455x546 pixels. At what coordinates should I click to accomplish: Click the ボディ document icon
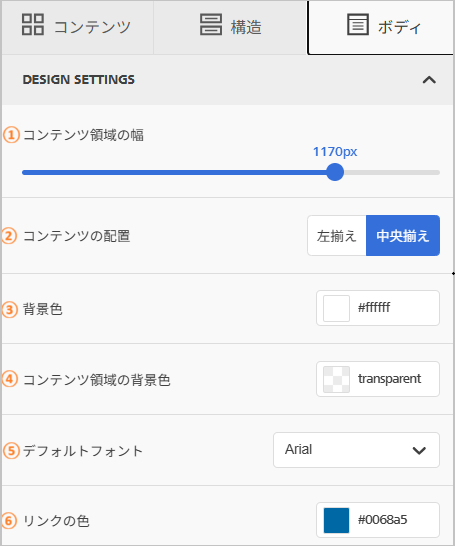pyautogui.click(x=358, y=24)
